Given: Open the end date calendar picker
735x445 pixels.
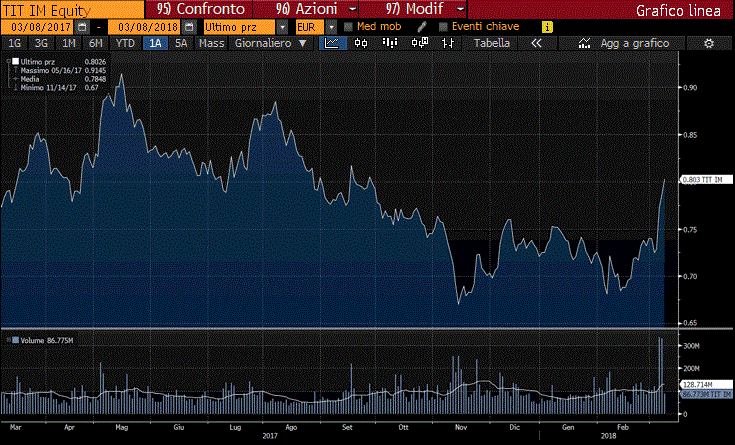Looking at the screenshot, I should pyautogui.click(x=189, y=27).
